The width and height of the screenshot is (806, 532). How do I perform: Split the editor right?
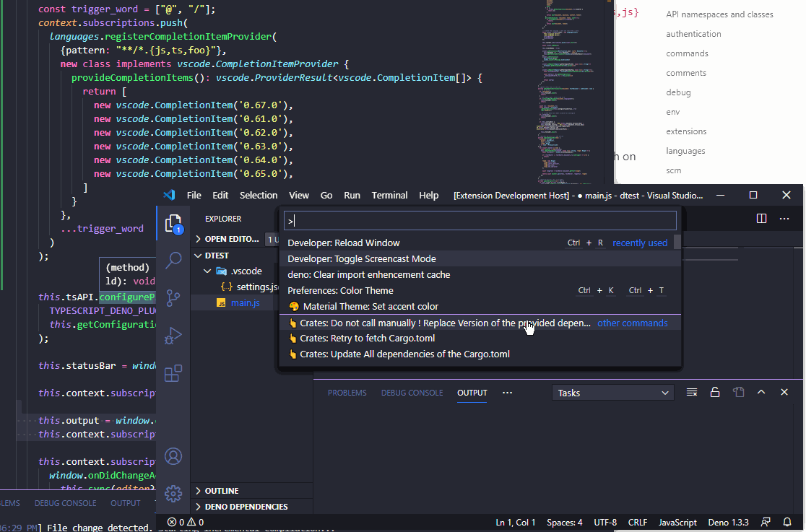pyautogui.click(x=761, y=219)
